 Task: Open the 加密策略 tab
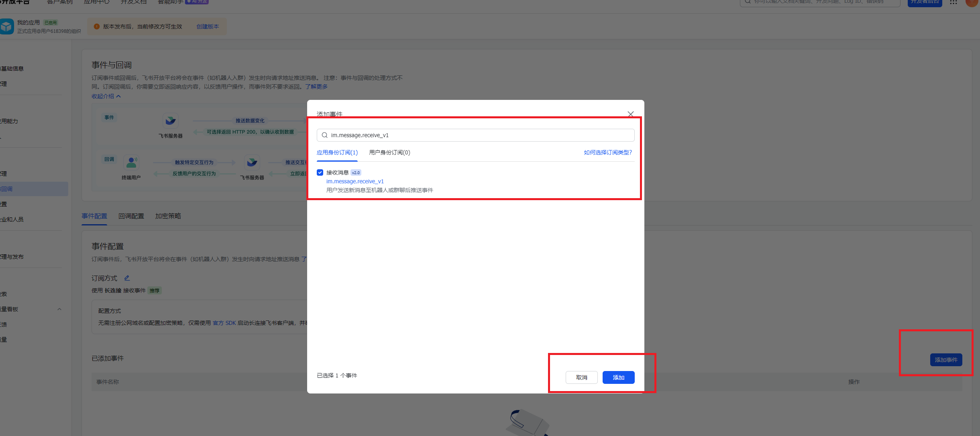tap(168, 216)
